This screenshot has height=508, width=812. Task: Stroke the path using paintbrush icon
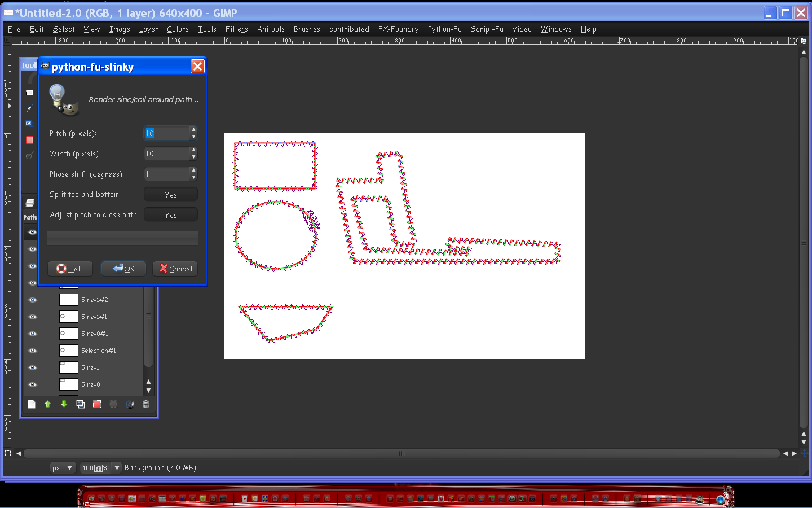point(130,404)
